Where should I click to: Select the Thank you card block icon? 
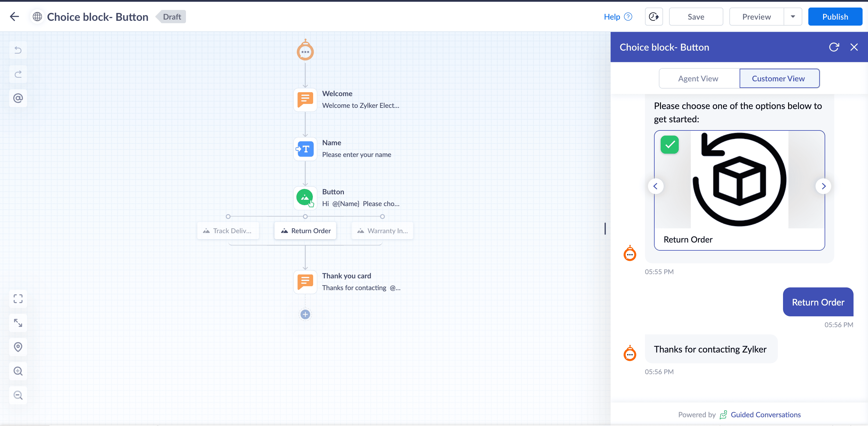(305, 282)
